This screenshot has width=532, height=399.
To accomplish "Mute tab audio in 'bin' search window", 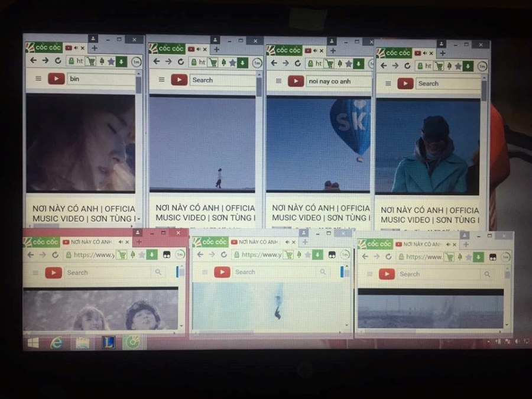I will pos(76,48).
